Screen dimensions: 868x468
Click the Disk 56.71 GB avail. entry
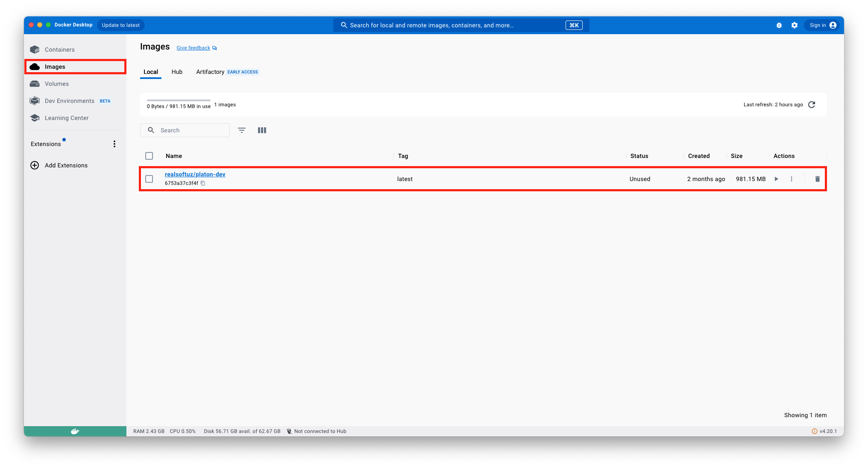click(x=242, y=431)
